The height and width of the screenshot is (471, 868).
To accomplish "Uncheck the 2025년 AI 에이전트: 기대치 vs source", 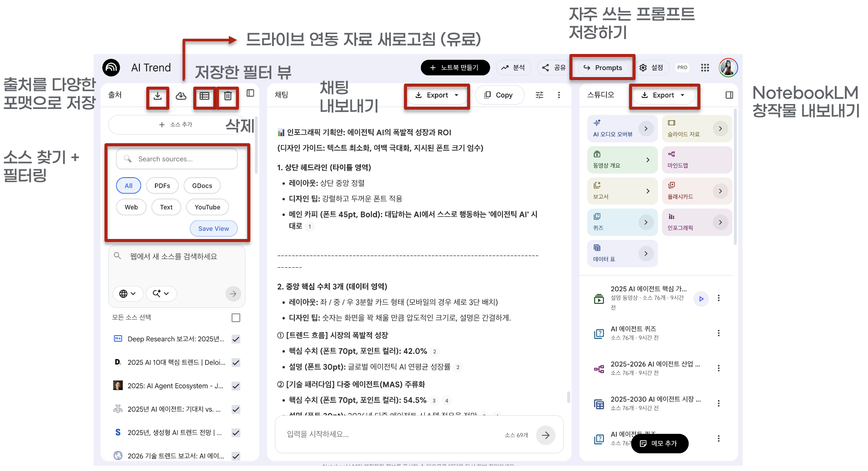I will pos(236,409).
